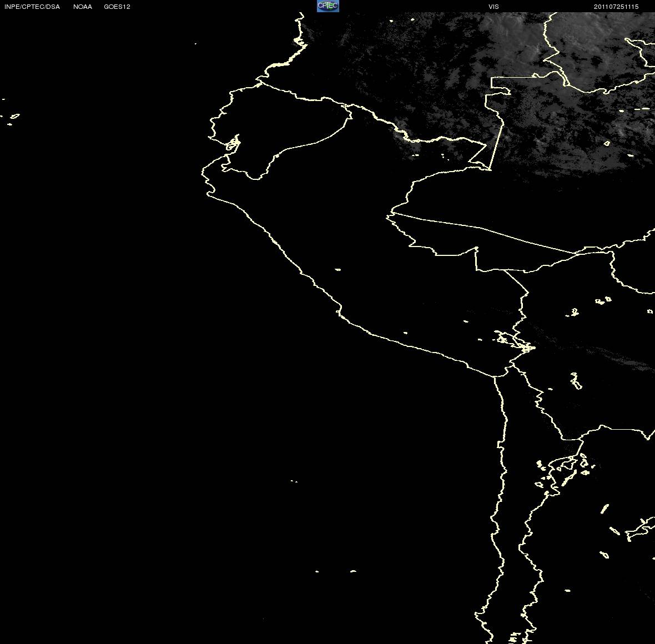This screenshot has height=644, width=655.
Task: Select the INPE/CPTEC/DSA header label
Action: (x=32, y=7)
